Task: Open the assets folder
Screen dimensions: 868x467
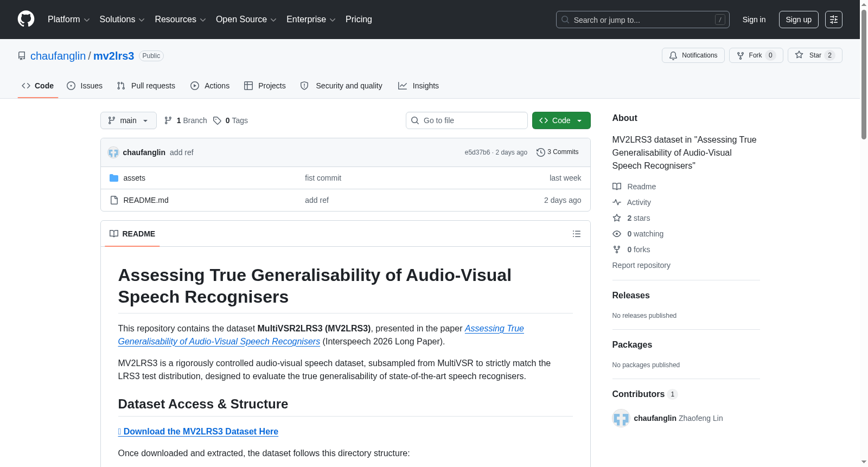Action: tap(134, 178)
